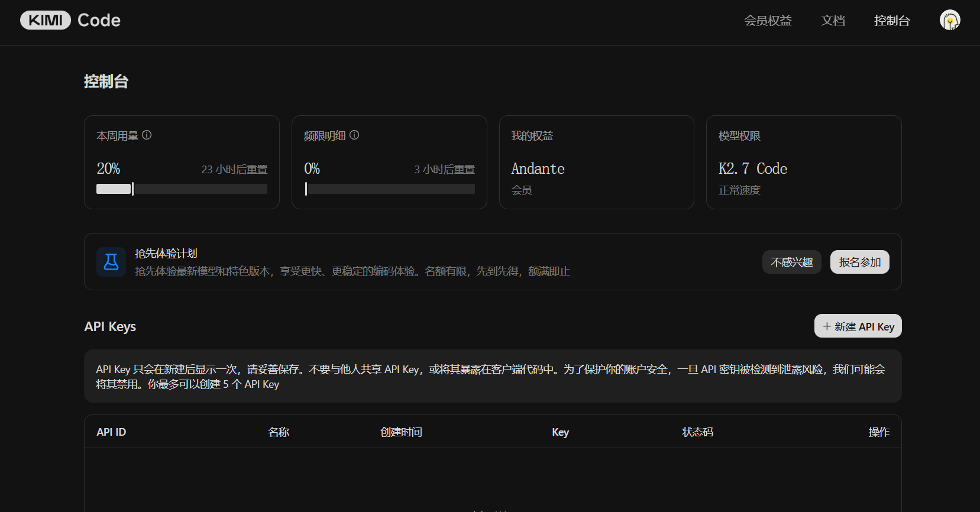Open the 文档 page
Image resolution: width=980 pixels, height=512 pixels.
click(833, 21)
